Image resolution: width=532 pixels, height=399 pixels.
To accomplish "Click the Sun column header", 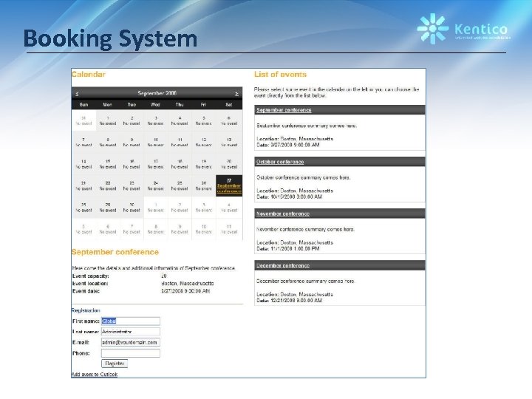I will point(83,104).
